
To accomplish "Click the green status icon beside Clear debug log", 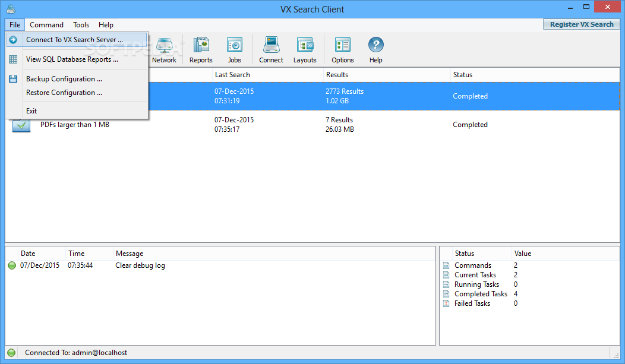I will (12, 265).
